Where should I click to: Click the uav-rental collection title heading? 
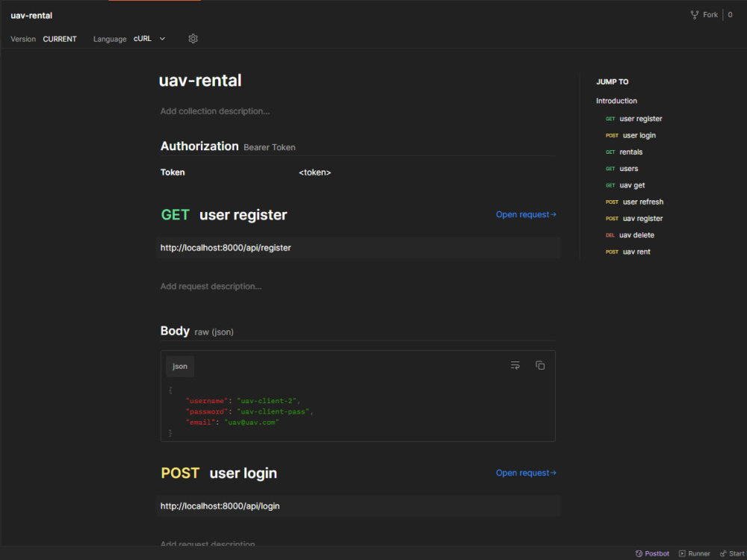[x=200, y=81]
